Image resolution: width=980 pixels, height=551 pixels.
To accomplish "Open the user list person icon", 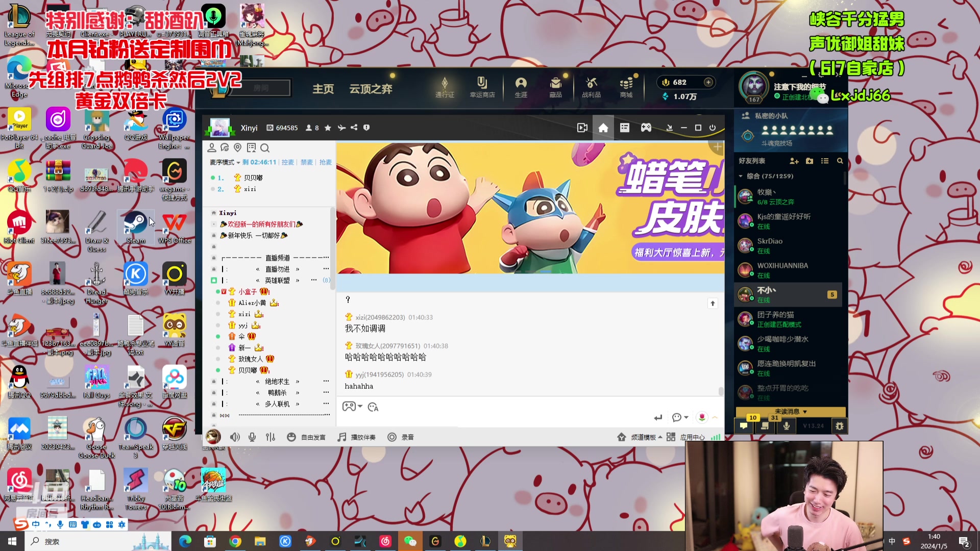I will click(211, 147).
